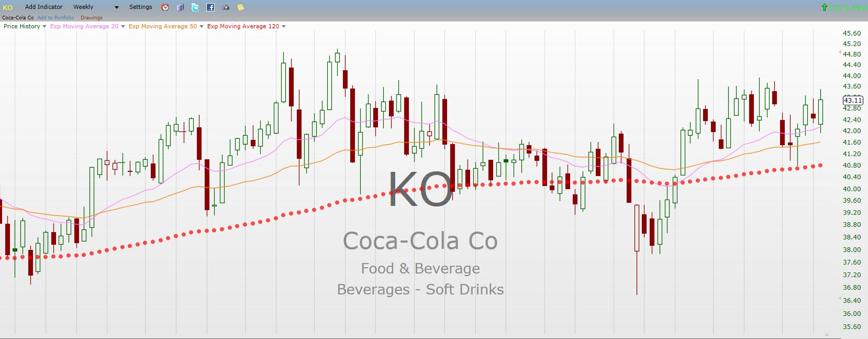
Task: Click the small triangle at chart bottom right
Action: click(827, 334)
